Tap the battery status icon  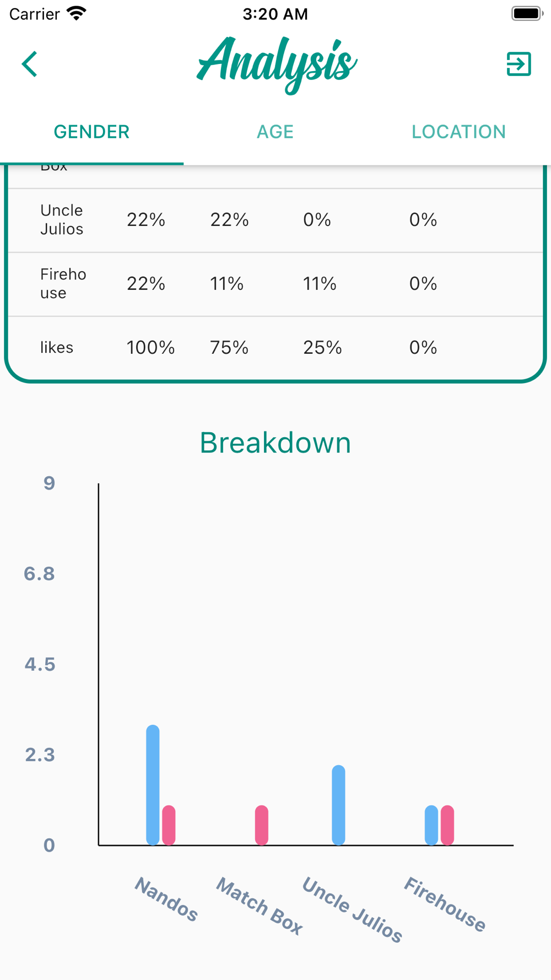point(527,13)
